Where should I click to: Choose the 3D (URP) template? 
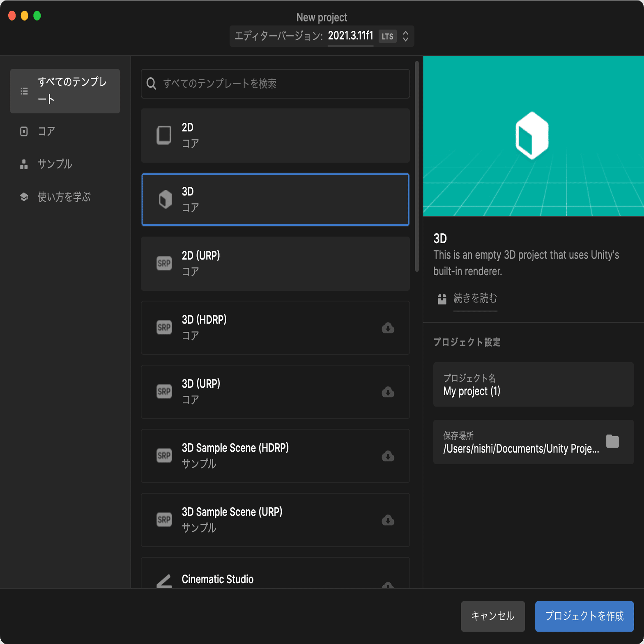tap(275, 392)
